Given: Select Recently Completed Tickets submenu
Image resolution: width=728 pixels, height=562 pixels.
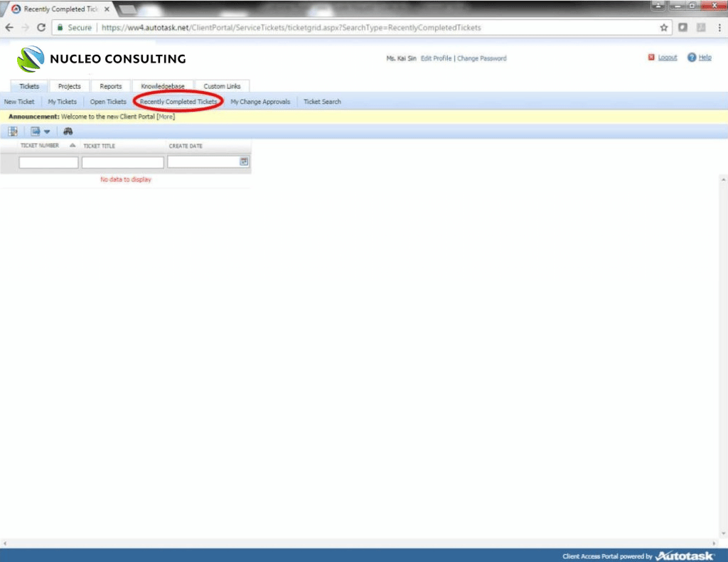Looking at the screenshot, I should coord(178,102).
